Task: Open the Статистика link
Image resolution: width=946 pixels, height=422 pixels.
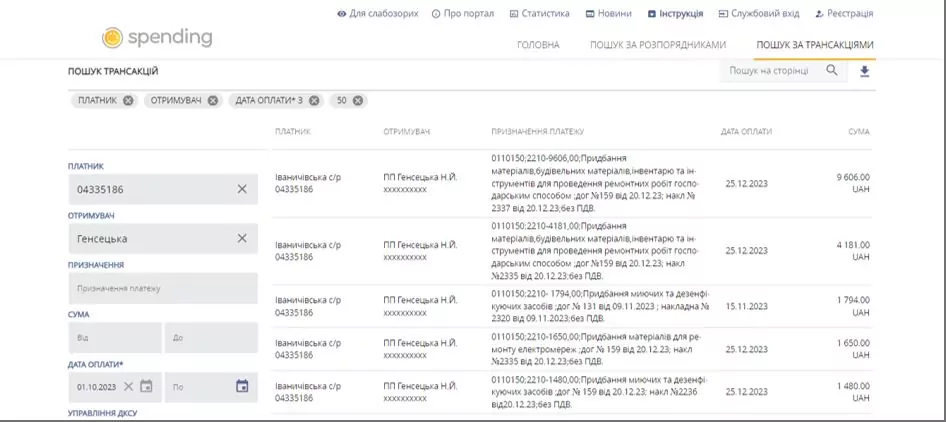Action: (x=539, y=14)
